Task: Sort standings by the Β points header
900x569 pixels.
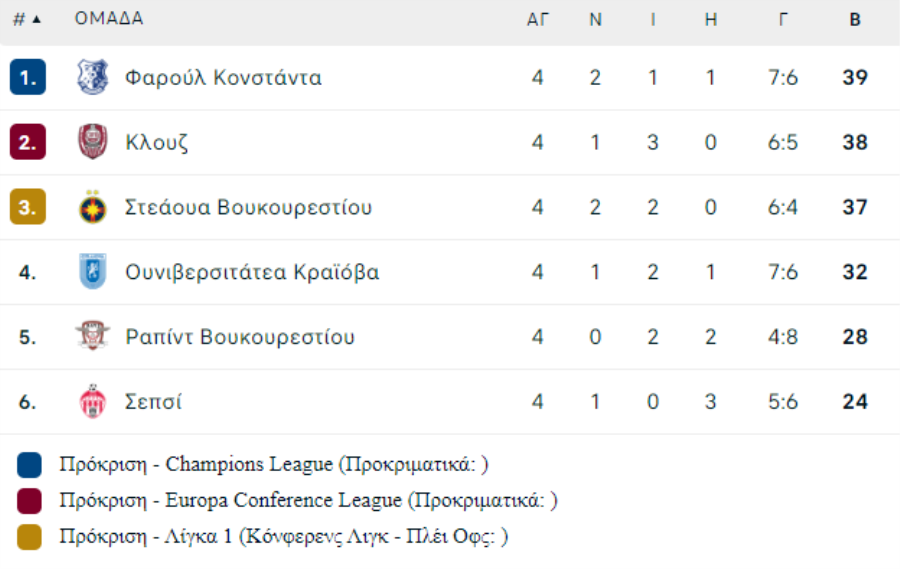Action: [855, 19]
